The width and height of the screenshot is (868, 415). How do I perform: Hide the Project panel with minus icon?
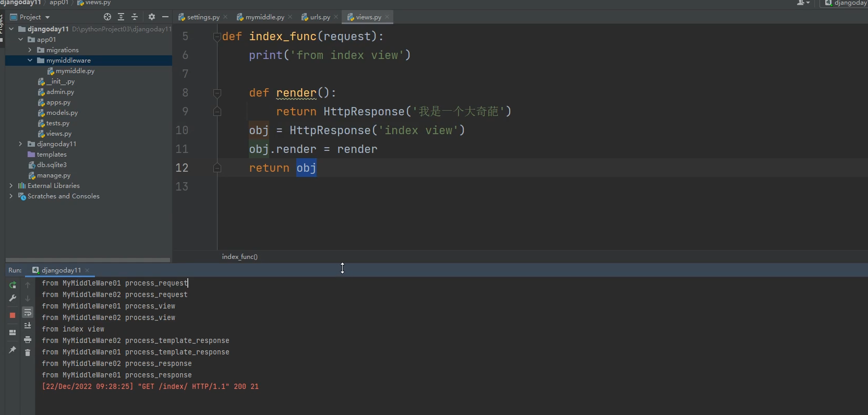[165, 17]
